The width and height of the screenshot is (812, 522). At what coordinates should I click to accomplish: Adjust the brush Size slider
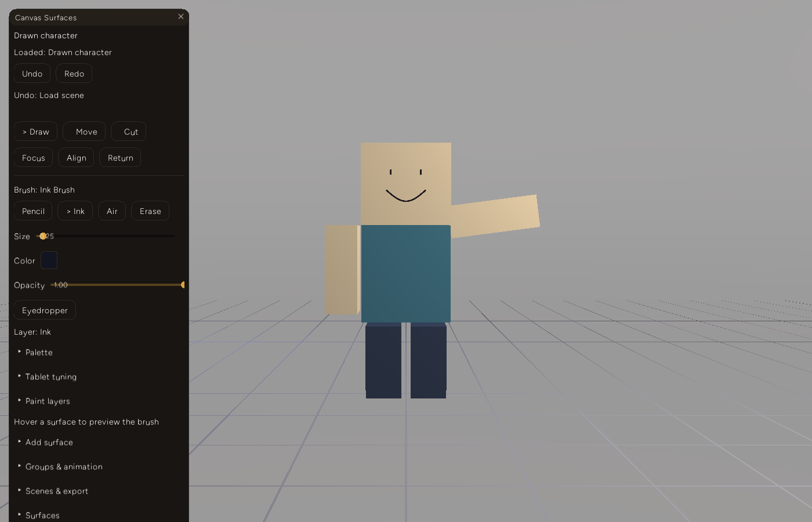pos(105,236)
